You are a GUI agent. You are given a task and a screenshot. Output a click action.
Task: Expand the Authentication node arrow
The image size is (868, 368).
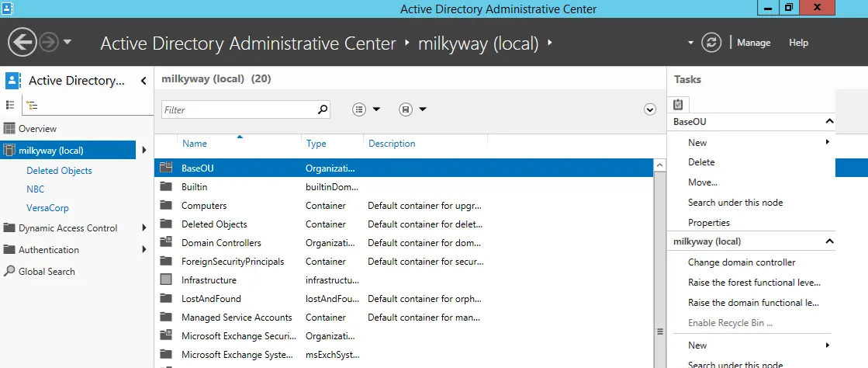(144, 249)
